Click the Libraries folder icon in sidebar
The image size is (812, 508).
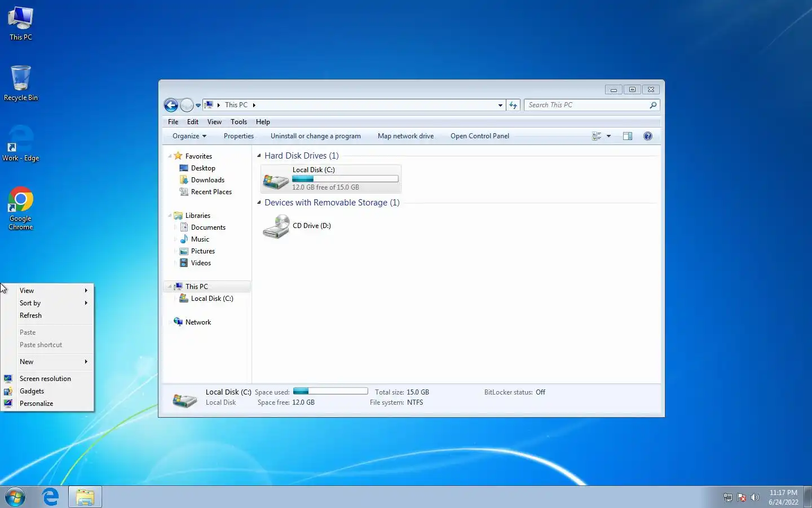click(x=178, y=216)
